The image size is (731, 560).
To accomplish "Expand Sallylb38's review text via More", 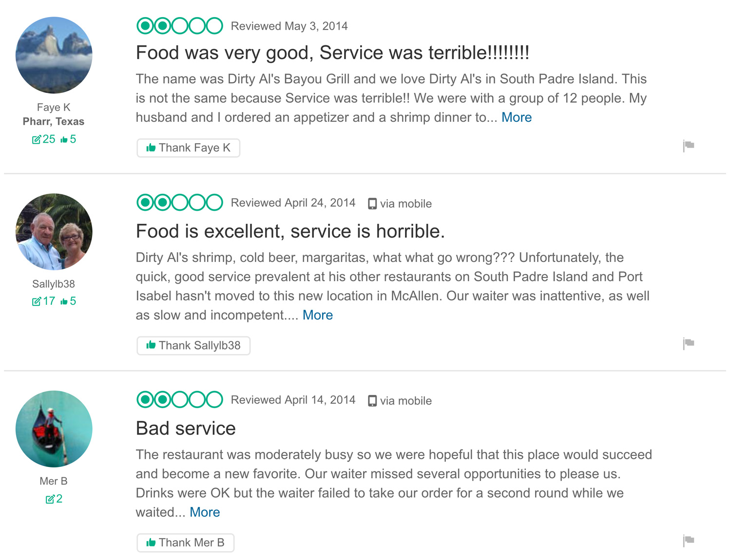I will (x=318, y=315).
